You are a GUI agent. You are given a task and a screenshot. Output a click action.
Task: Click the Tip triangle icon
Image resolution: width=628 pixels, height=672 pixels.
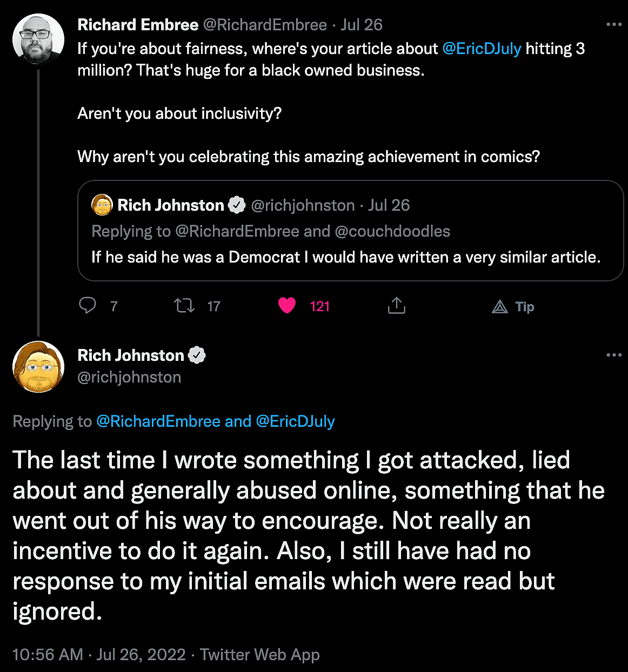point(500,307)
